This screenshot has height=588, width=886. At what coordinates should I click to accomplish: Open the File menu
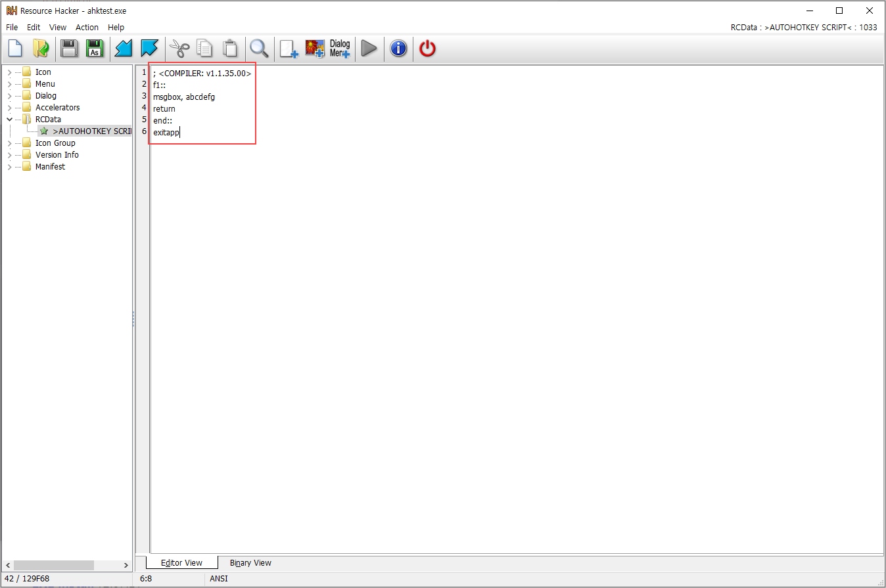click(12, 28)
